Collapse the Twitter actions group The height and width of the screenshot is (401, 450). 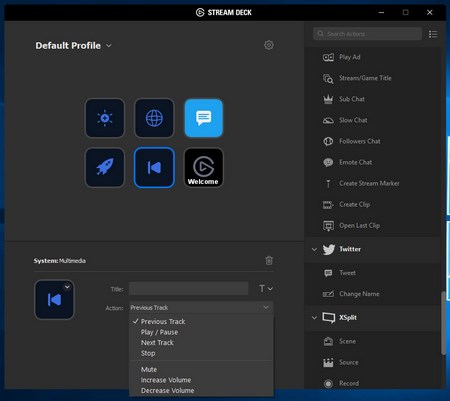click(x=314, y=249)
